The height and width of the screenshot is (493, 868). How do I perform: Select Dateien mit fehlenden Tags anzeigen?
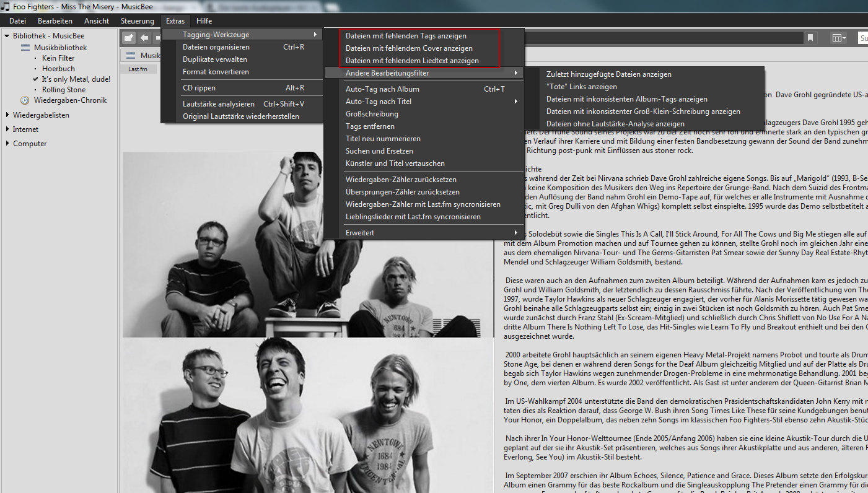click(x=424, y=36)
